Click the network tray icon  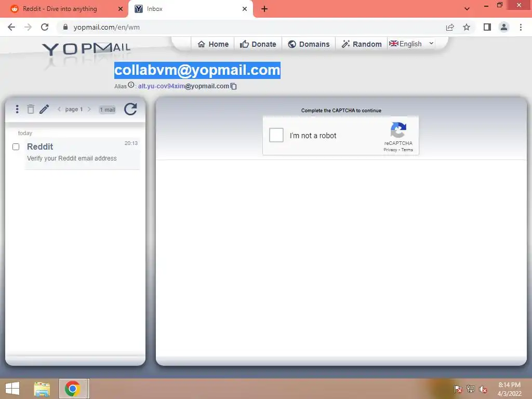click(x=471, y=389)
